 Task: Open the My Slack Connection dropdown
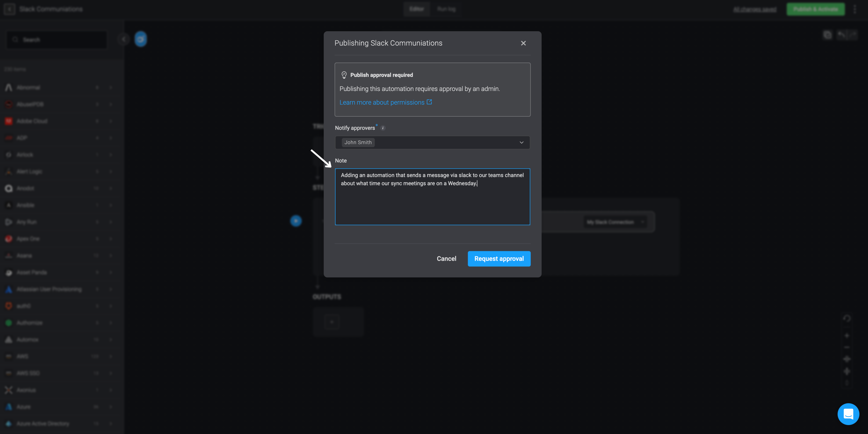615,222
